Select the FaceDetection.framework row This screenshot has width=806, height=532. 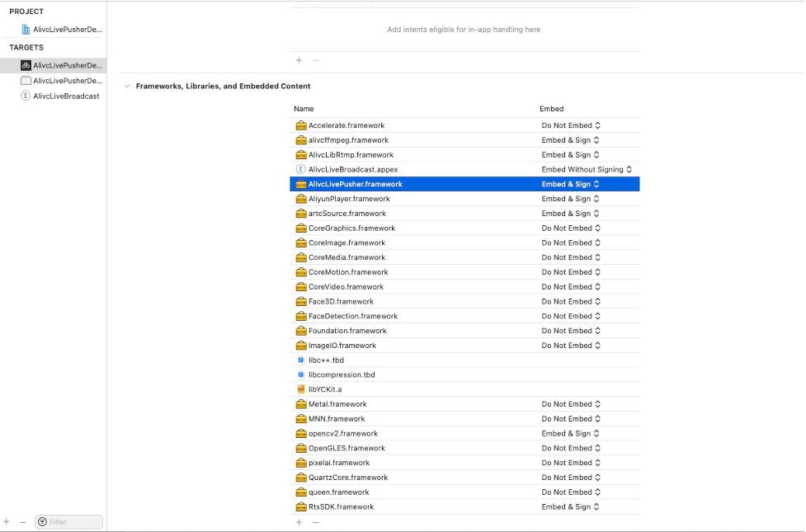(x=464, y=316)
